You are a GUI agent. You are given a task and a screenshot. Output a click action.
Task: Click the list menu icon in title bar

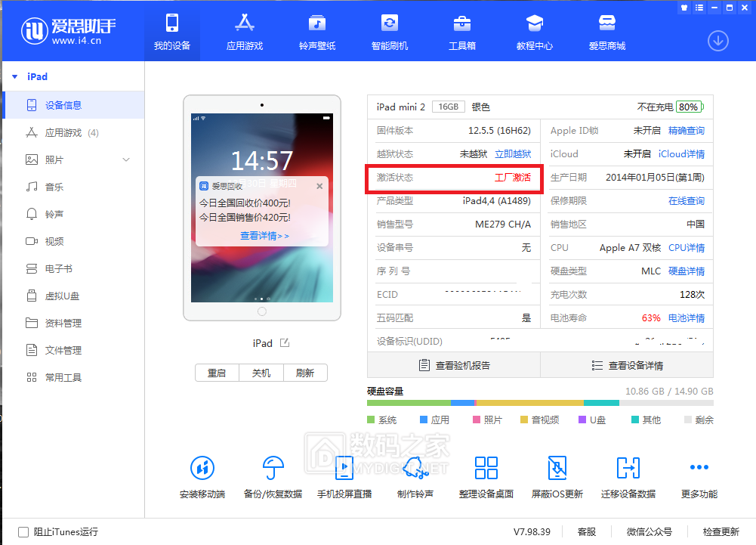coord(699,8)
